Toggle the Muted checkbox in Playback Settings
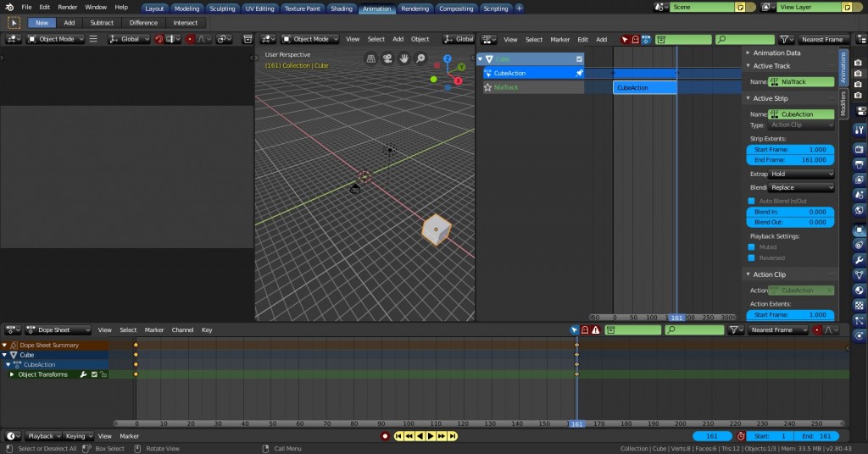 pos(751,247)
